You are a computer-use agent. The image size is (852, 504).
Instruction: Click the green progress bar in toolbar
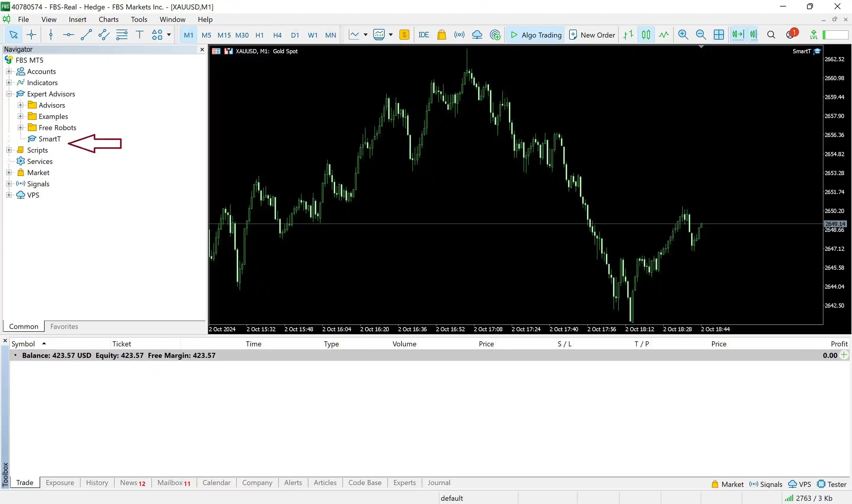(835, 35)
